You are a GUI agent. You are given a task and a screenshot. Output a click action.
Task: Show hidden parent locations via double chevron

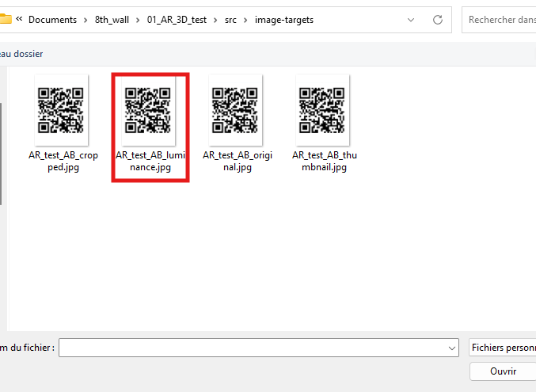(x=19, y=19)
